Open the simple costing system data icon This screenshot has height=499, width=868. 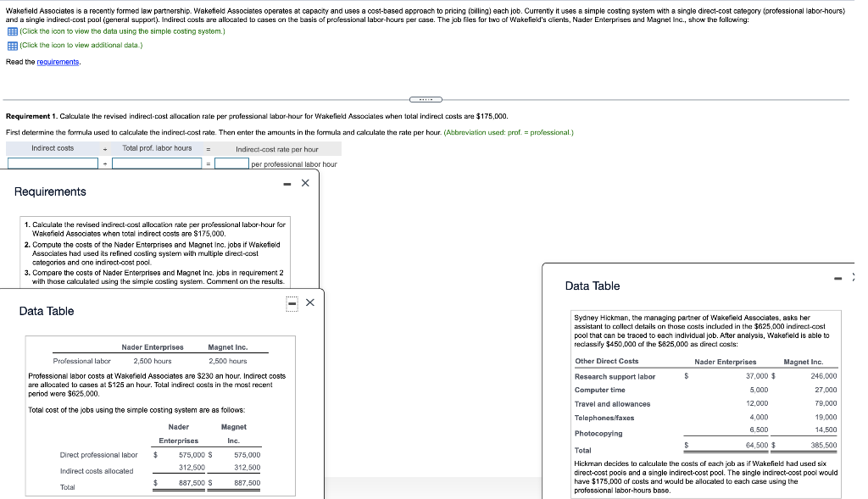pos(11,32)
